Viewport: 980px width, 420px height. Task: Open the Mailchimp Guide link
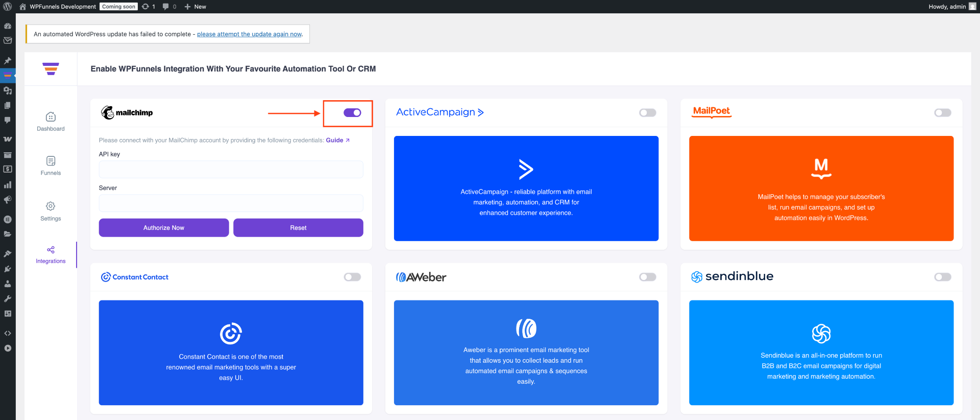tap(337, 141)
